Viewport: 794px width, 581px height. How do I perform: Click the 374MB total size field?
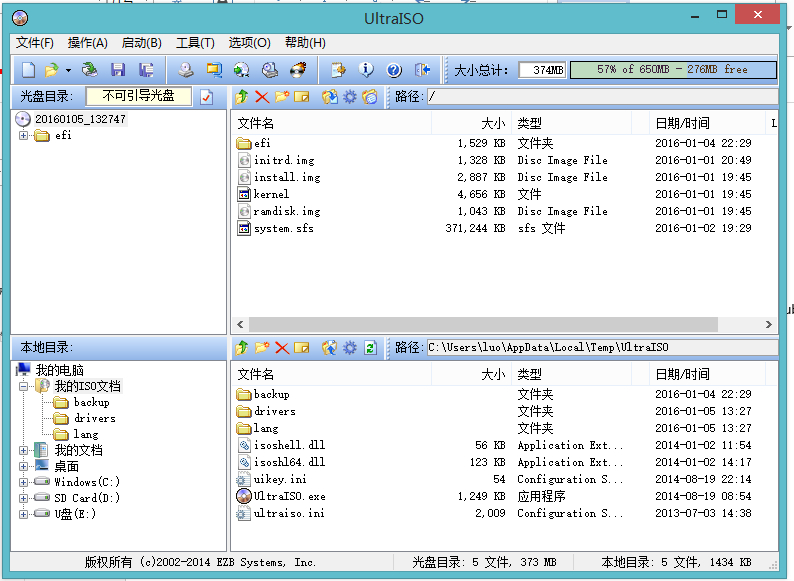click(x=542, y=70)
